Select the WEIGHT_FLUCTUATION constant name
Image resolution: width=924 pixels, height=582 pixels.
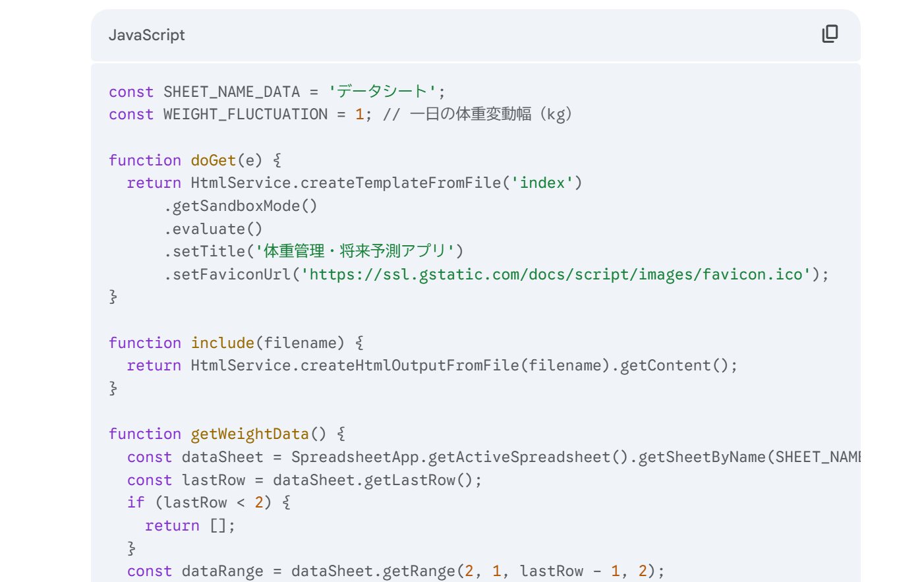coord(245,115)
